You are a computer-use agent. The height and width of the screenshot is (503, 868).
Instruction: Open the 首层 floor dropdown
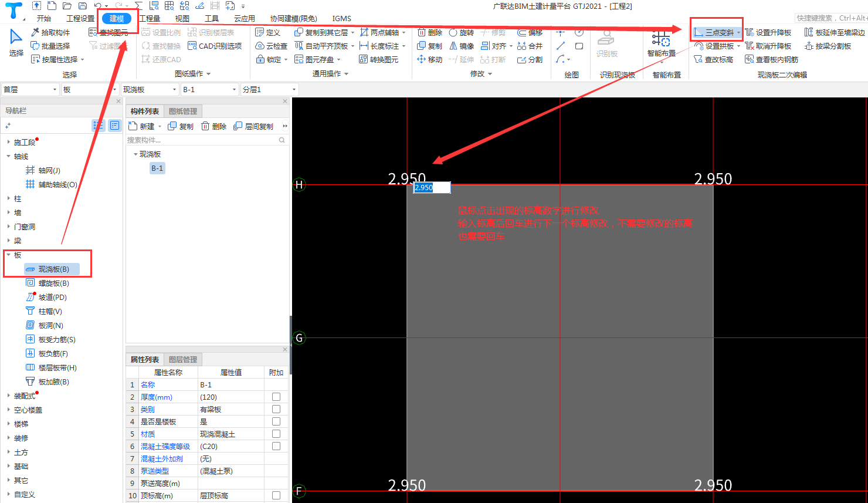tap(30, 89)
